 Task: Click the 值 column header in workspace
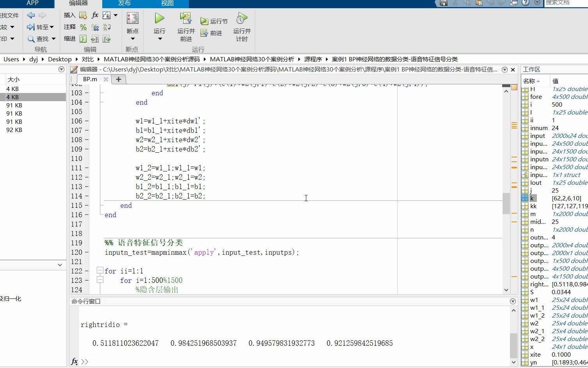(569, 81)
